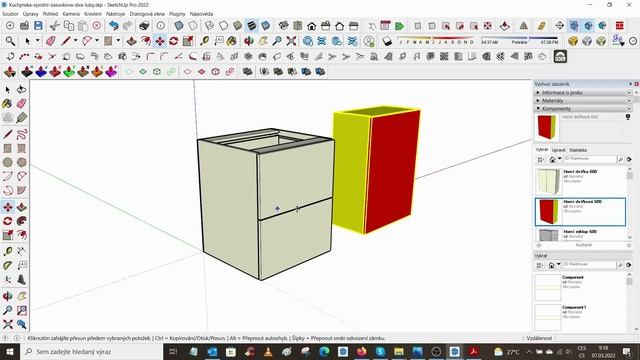The width and height of the screenshot is (640, 360).
Task: Select the Eraser tool in left toolbar
Action: click(x=22, y=104)
